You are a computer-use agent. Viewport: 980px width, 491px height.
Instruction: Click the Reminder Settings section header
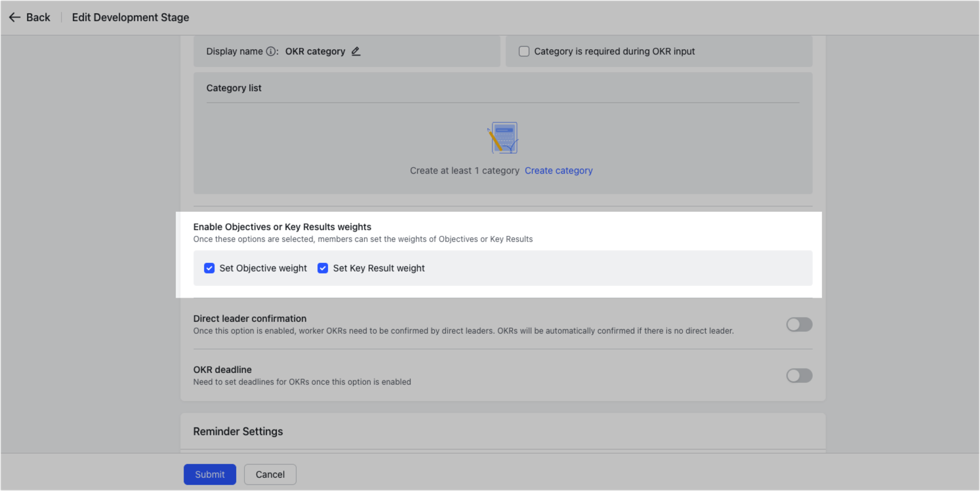(x=237, y=431)
